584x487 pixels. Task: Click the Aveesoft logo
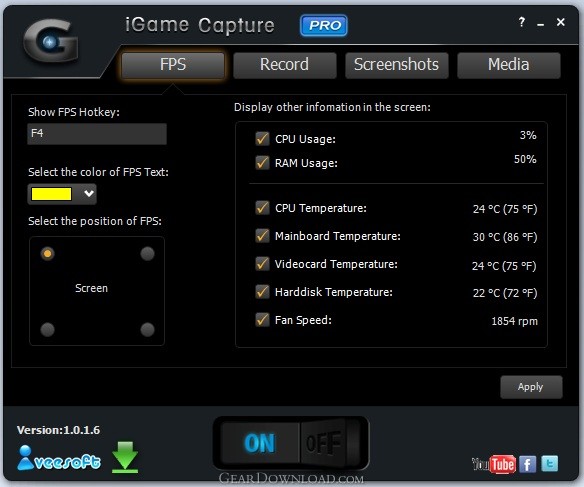pos(59,458)
